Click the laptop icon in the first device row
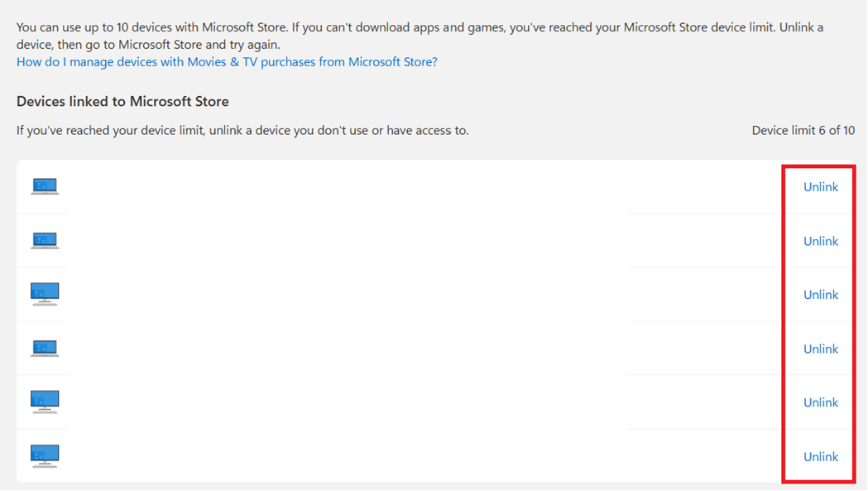Viewport: 868px width, 491px height. point(45,186)
